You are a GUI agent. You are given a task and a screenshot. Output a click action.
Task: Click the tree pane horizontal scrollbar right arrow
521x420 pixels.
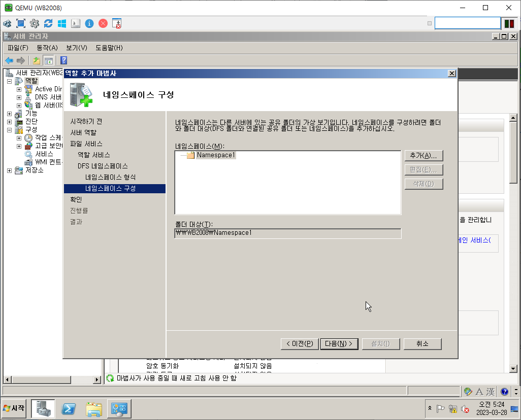pos(97,379)
